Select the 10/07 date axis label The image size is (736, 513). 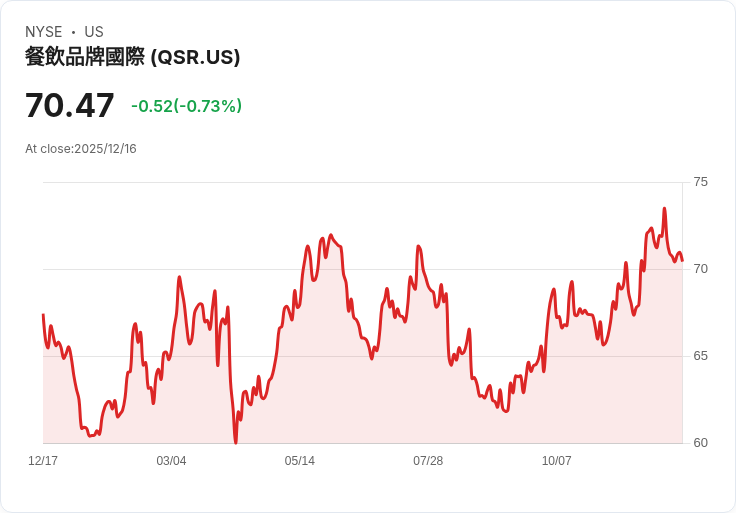pos(557,461)
